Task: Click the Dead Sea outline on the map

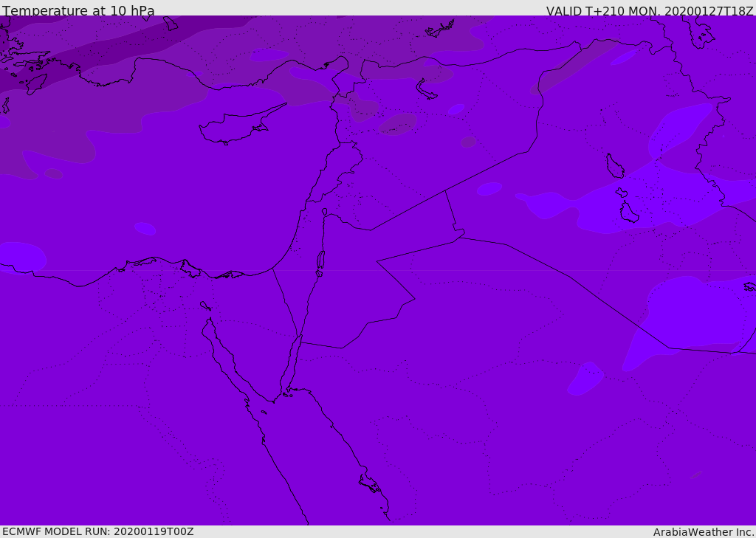Action: coord(320,263)
